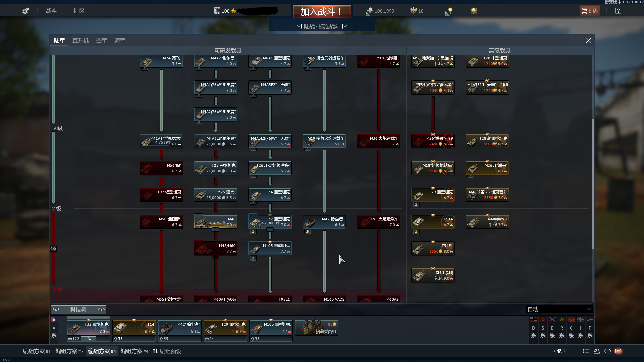
Task: Open 编组预设 presets
Action: [x=167, y=351]
